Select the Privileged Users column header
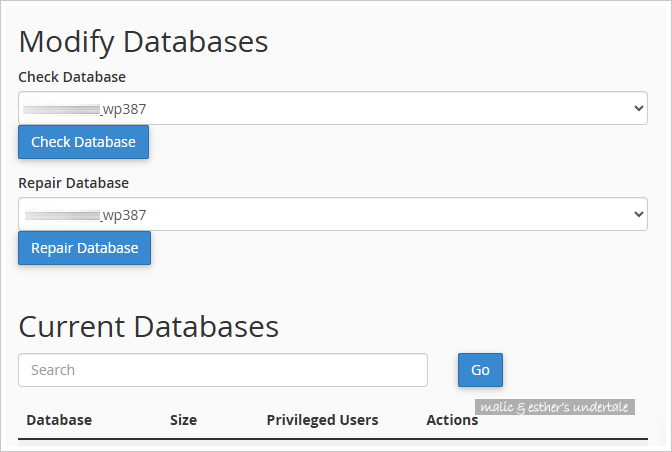672x452 pixels. pos(322,420)
